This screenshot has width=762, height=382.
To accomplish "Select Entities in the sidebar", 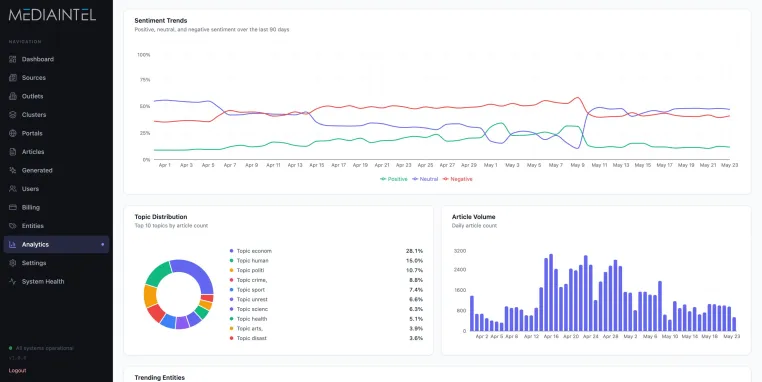I will coord(56,226).
